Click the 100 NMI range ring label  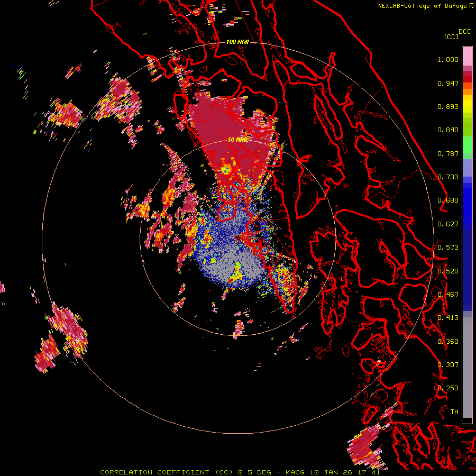[237, 42]
